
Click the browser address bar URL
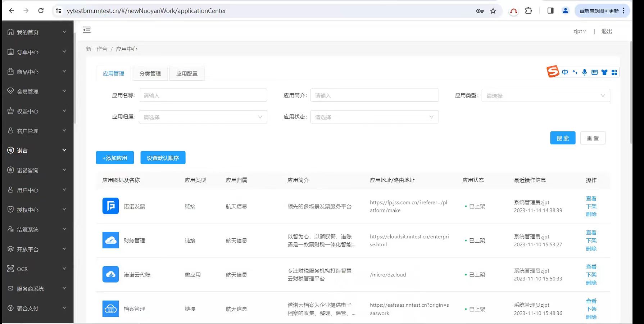(146, 11)
